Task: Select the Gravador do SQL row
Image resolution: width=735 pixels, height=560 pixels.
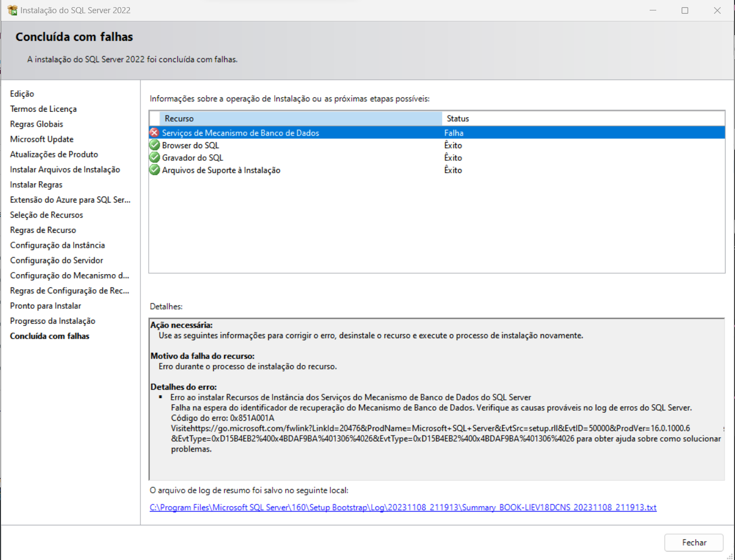Action: point(437,157)
